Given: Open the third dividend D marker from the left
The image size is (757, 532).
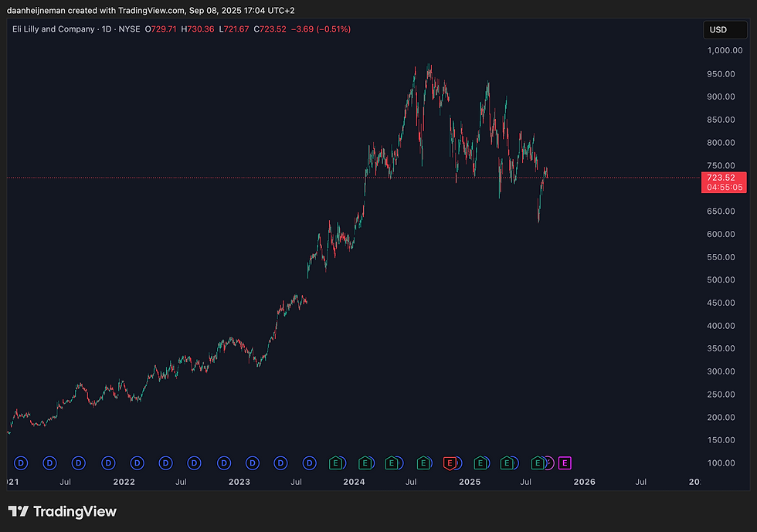Looking at the screenshot, I should [79, 463].
